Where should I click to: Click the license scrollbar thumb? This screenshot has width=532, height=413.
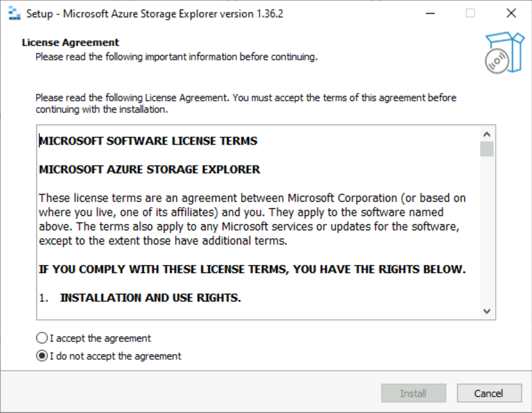487,148
